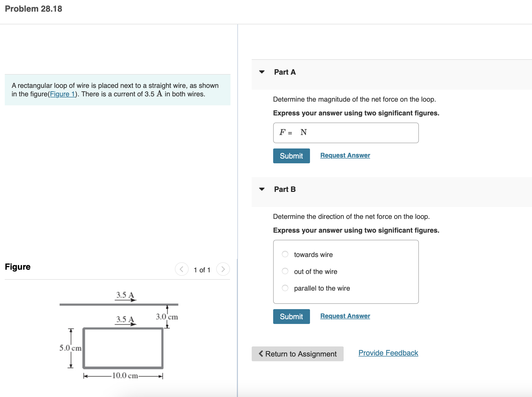Select the 'out of the wire' option
Screen dimensions: 532x397
(285, 271)
